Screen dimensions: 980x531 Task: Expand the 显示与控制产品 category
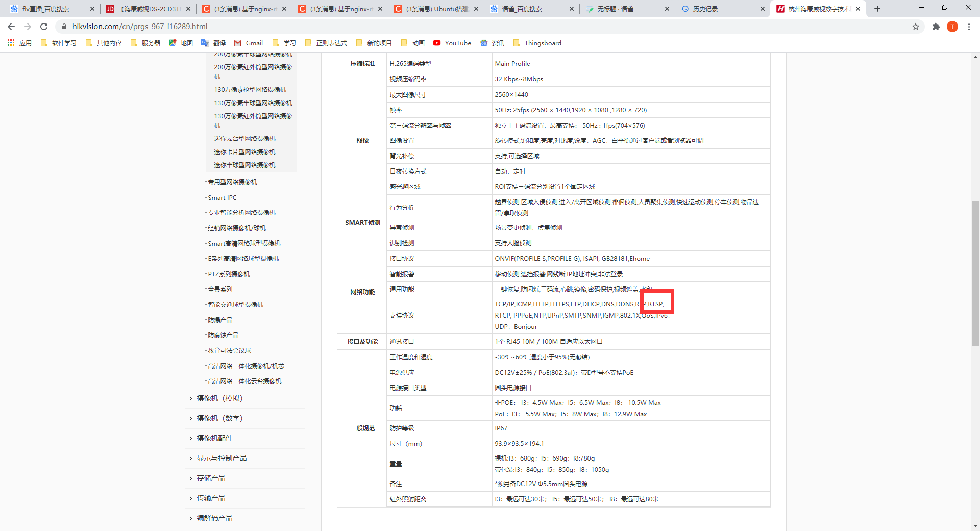pyautogui.click(x=222, y=458)
